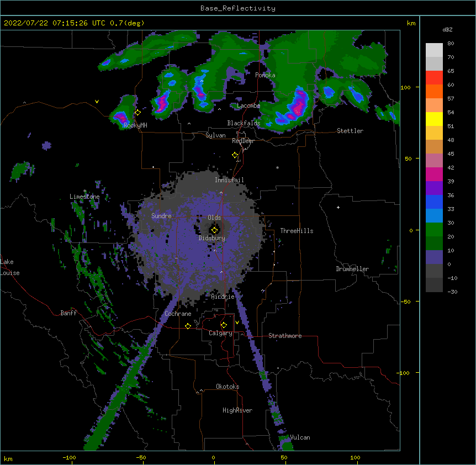The image size is (476, 465).
Task: Click the Airdrie city label
Action: tap(223, 297)
